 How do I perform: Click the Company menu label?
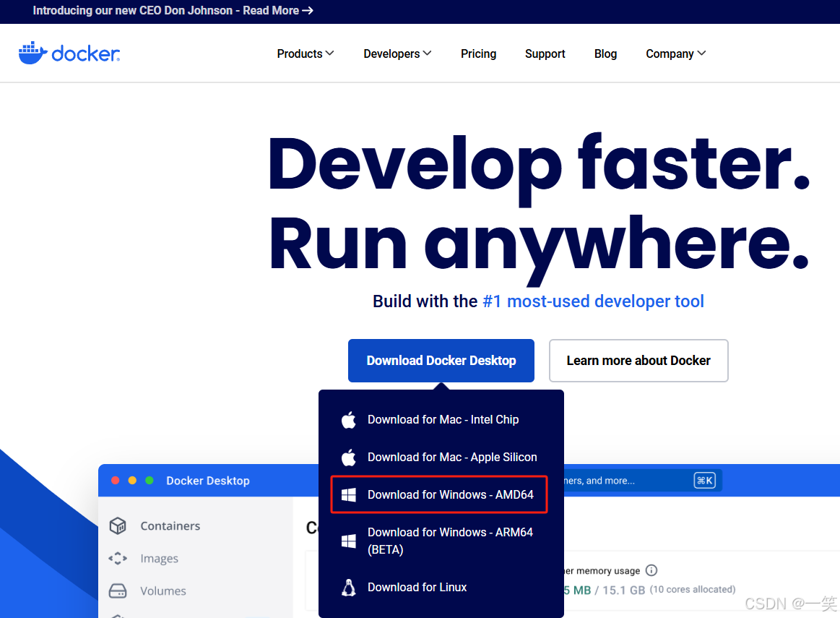tap(670, 53)
